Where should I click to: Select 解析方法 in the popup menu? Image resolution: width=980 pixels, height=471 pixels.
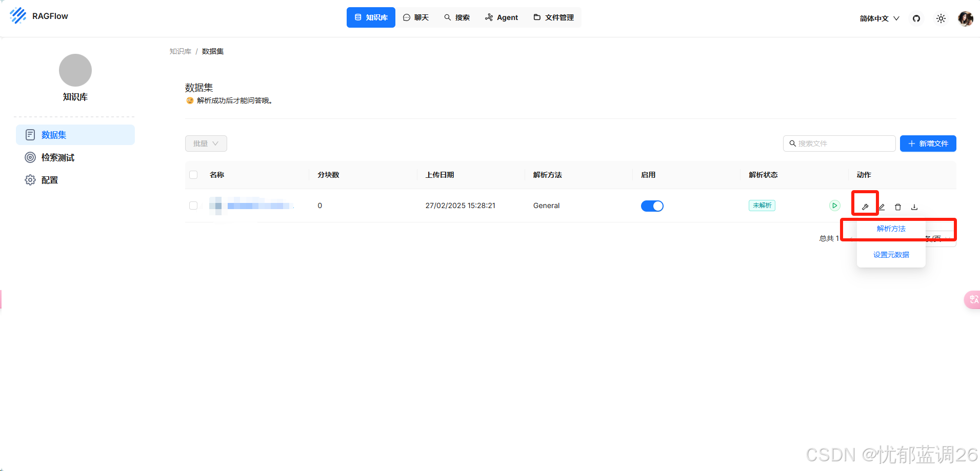pyautogui.click(x=891, y=229)
